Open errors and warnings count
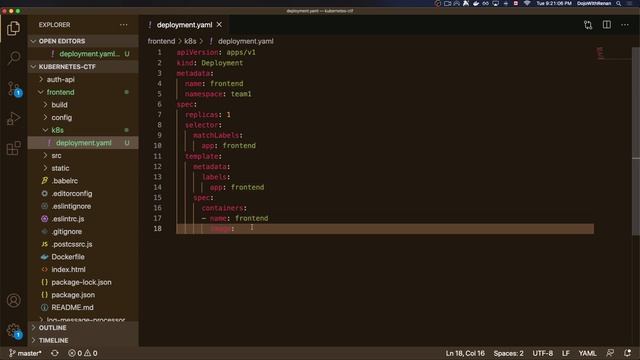 tap(83, 353)
